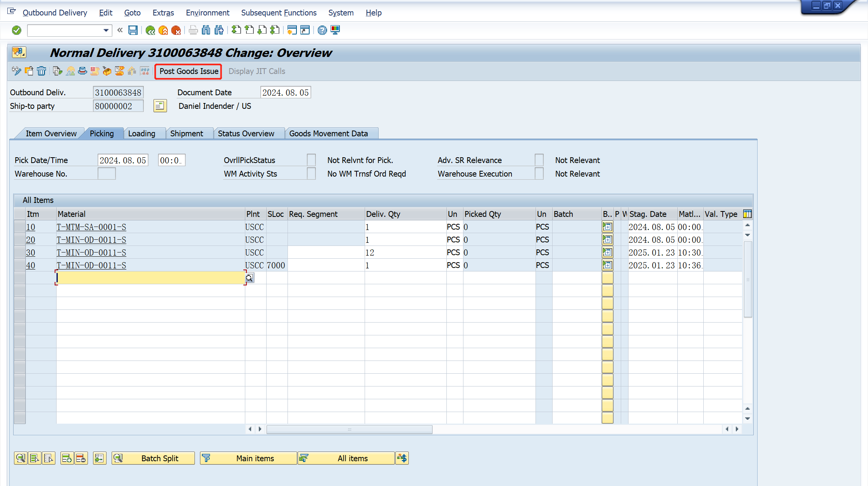Click the green Enter checkmark icon

17,30
